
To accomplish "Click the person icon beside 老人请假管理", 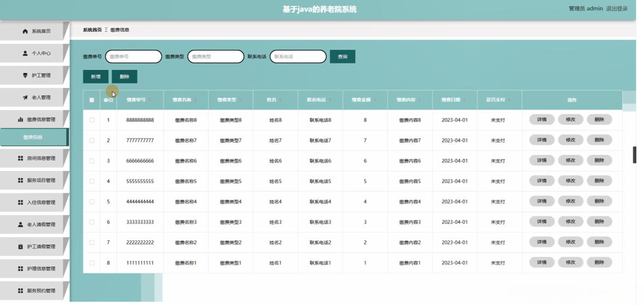I will point(21,225).
